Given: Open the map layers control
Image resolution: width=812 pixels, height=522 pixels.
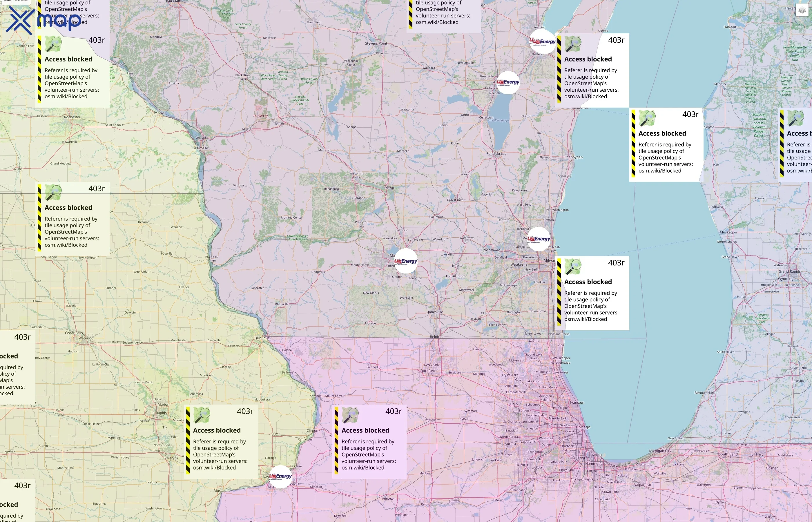Looking at the screenshot, I should 802,10.
